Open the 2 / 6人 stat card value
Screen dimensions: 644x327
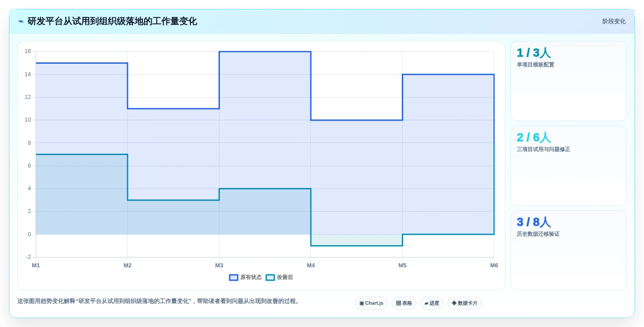click(534, 138)
